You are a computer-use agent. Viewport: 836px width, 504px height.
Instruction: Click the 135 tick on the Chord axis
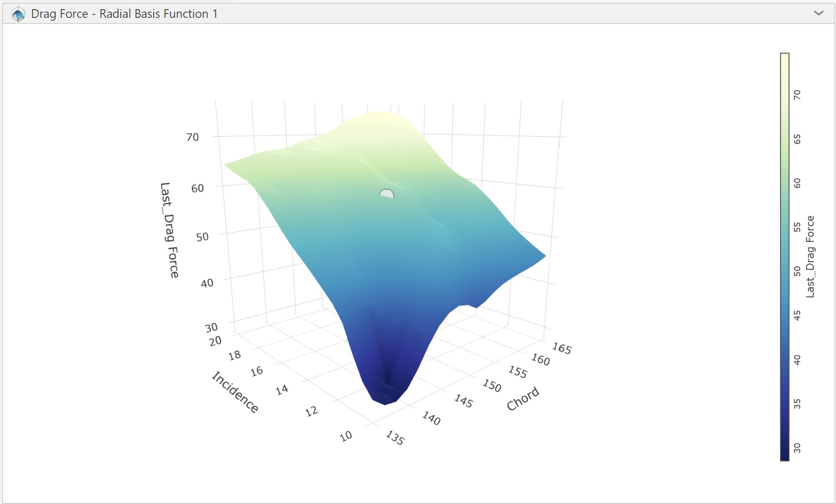click(395, 438)
